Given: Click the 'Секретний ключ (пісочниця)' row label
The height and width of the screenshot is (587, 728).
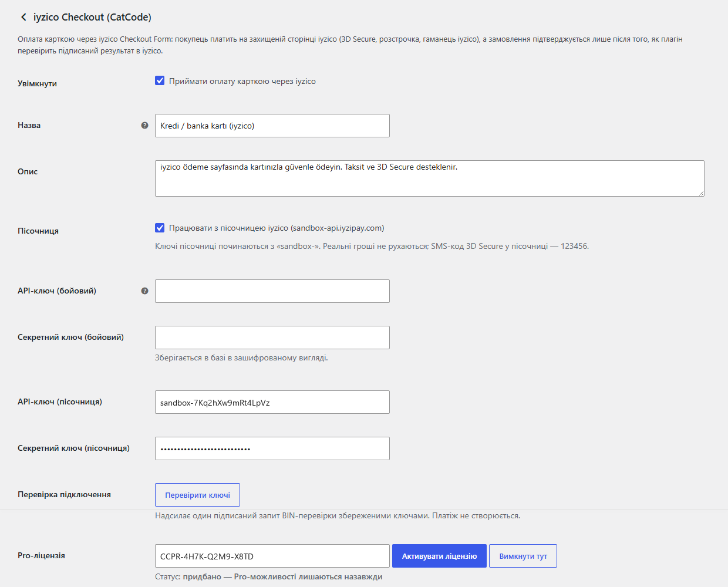Looking at the screenshot, I should (x=73, y=448).
